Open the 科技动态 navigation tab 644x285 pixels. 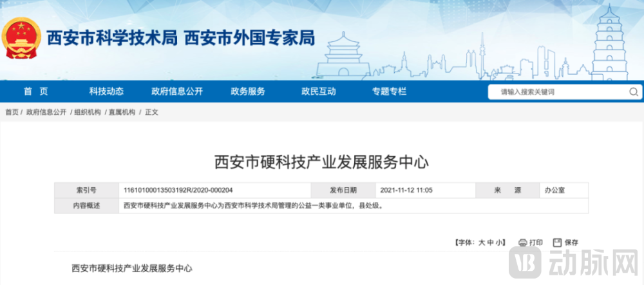coord(106,92)
